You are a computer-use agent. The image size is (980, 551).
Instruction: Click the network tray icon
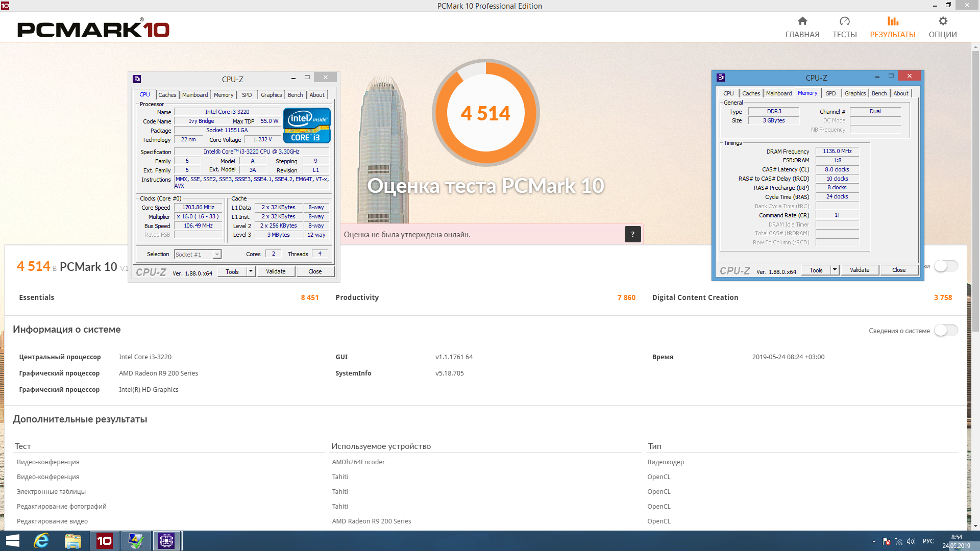click(899, 541)
